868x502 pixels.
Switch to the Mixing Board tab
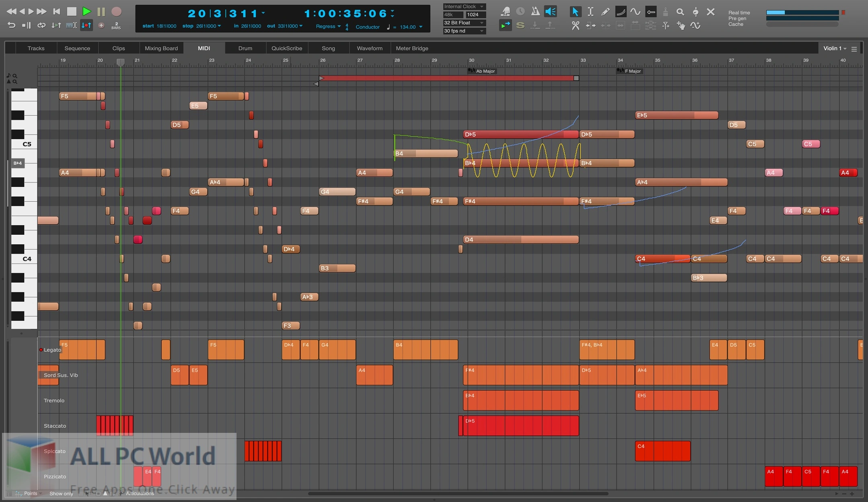coord(161,48)
